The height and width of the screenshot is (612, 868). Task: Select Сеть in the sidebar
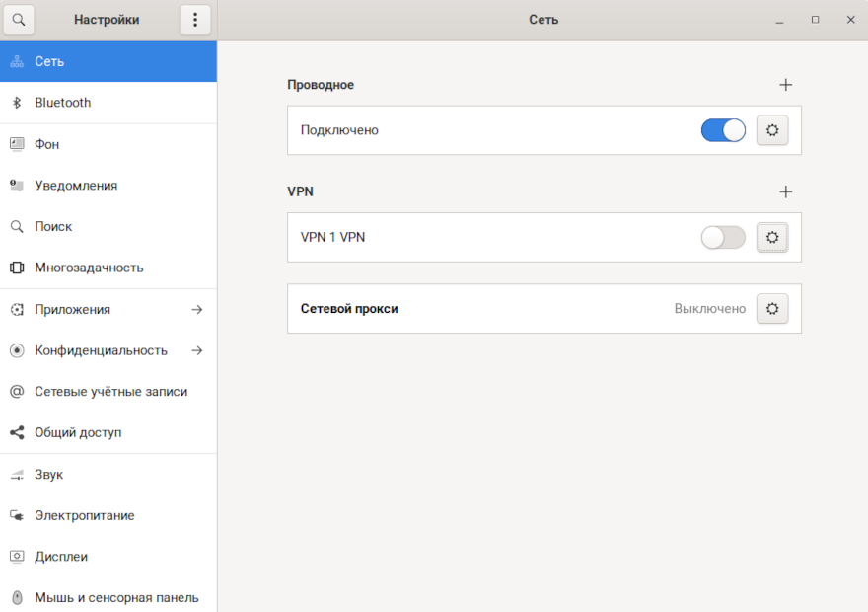pyautogui.click(x=49, y=61)
